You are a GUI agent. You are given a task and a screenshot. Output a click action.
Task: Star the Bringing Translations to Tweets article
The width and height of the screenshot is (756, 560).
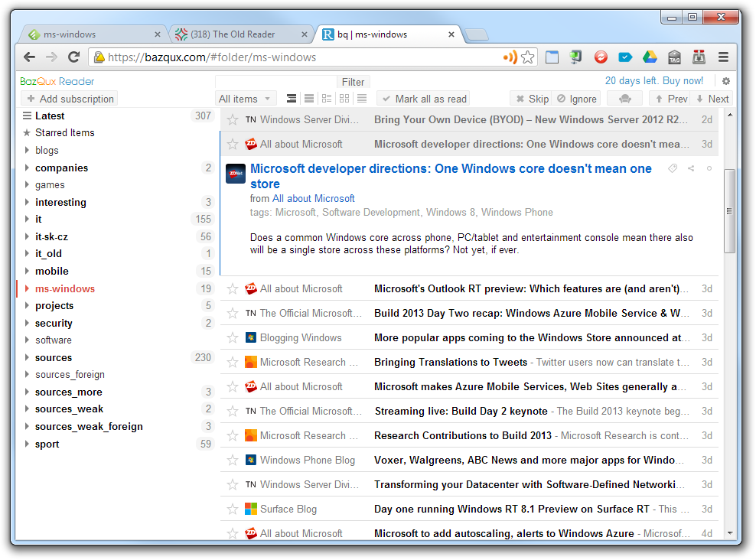pos(233,362)
